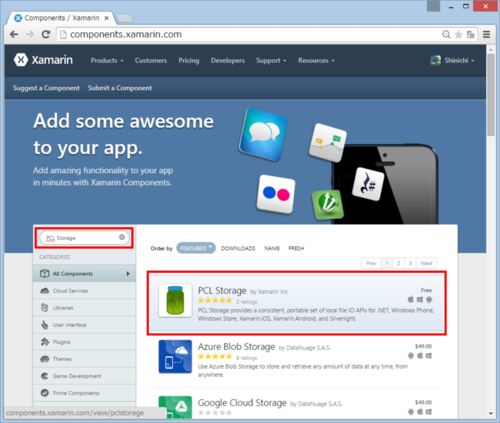Click the zoom magnifier icon in address bar
Viewport: 500px width, 423px height.
446,34
